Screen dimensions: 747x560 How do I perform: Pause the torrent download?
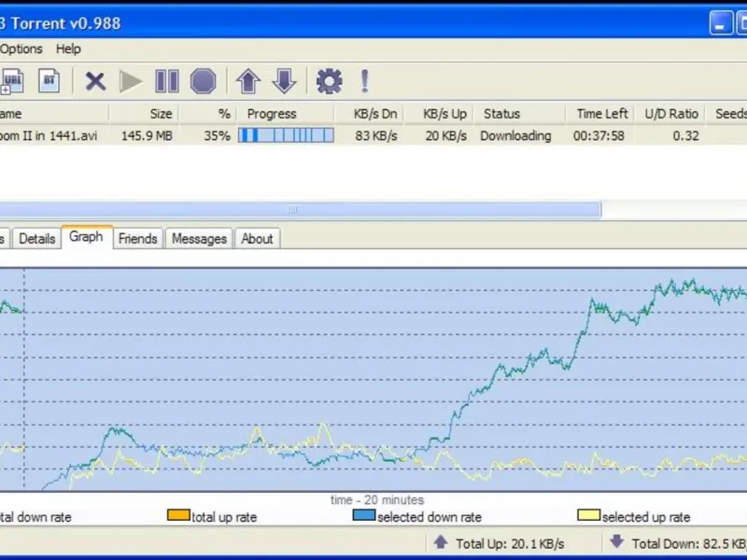167,81
